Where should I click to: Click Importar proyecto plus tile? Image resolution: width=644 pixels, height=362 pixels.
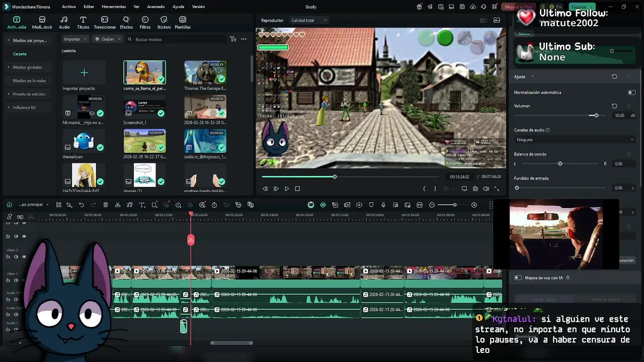[x=84, y=73]
